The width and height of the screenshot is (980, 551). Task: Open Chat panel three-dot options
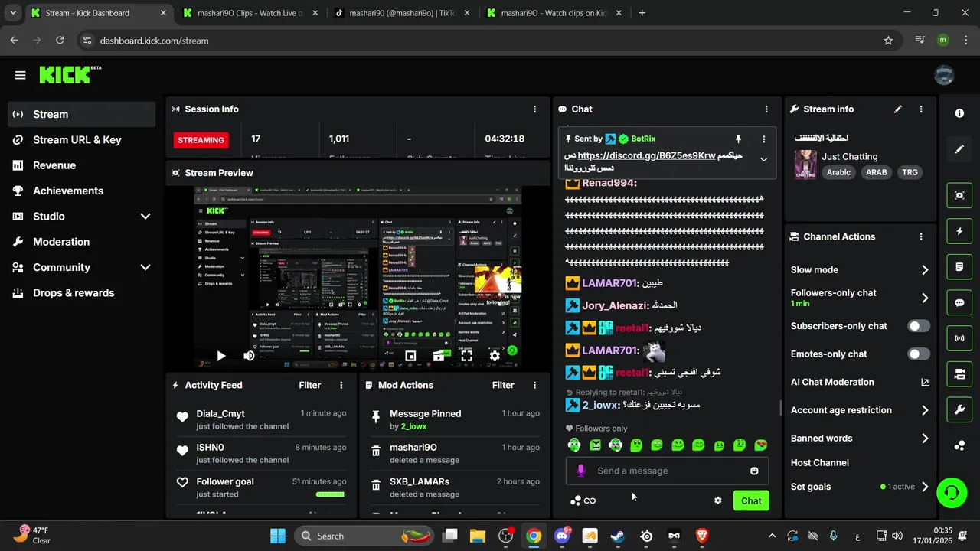[766, 109]
